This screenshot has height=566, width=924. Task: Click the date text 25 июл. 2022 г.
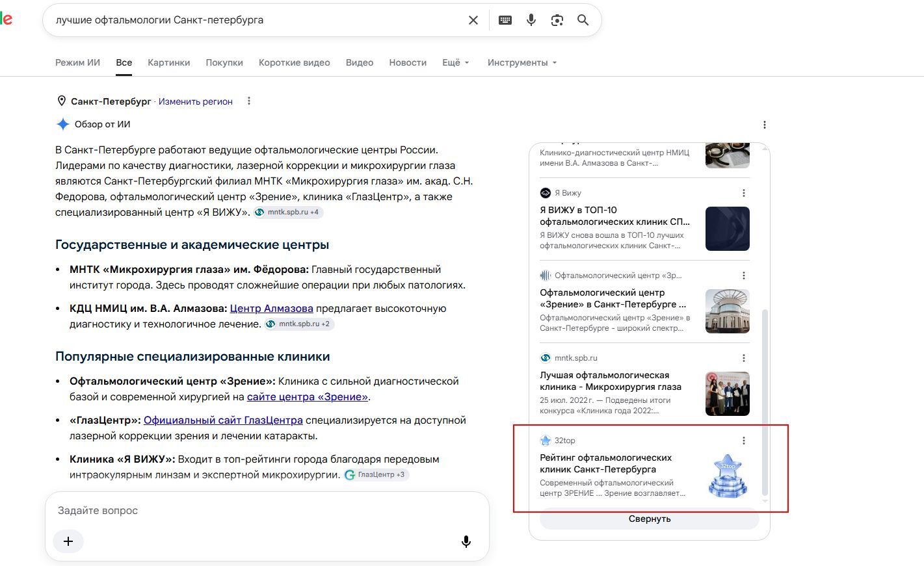point(567,400)
